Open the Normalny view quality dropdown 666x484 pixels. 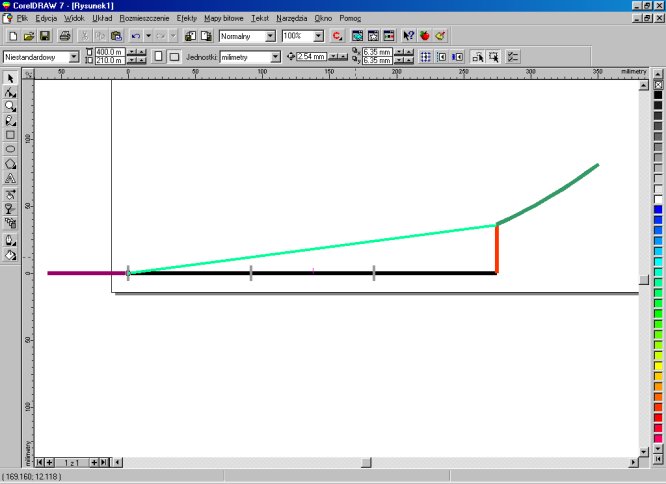[271, 36]
